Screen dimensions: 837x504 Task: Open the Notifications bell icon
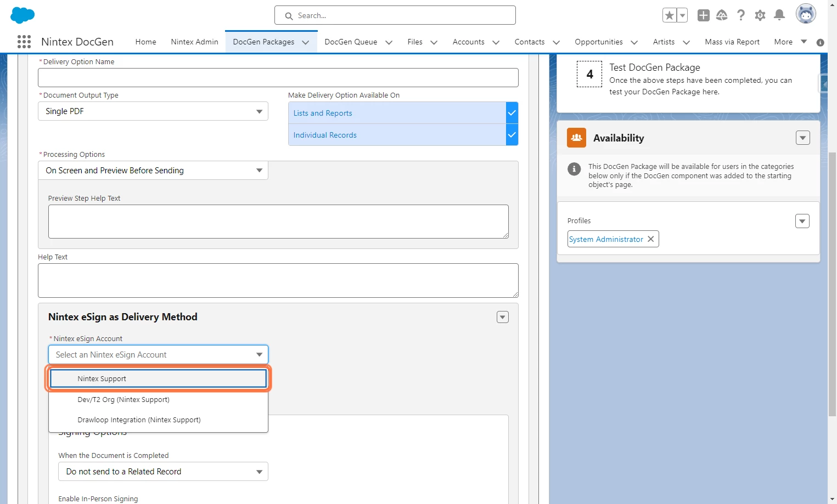[779, 15]
